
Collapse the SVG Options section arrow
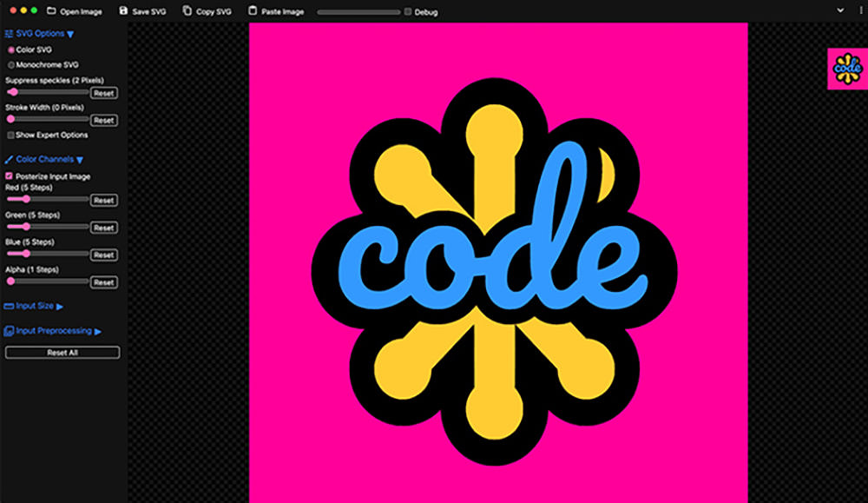click(70, 35)
